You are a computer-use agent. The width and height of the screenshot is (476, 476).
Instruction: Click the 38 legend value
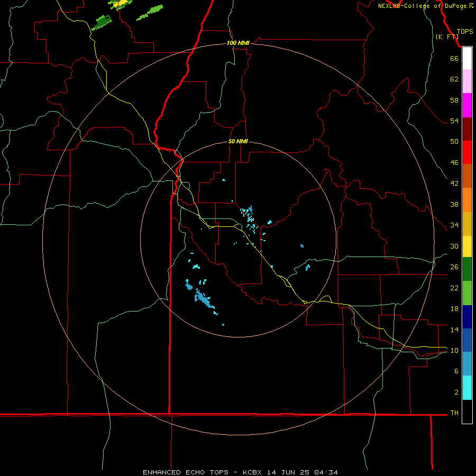click(454, 205)
